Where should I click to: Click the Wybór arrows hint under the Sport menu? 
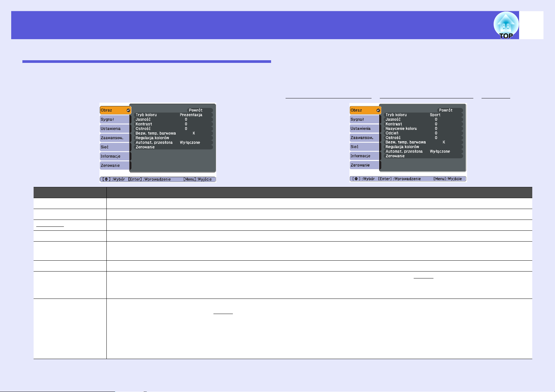(x=364, y=179)
